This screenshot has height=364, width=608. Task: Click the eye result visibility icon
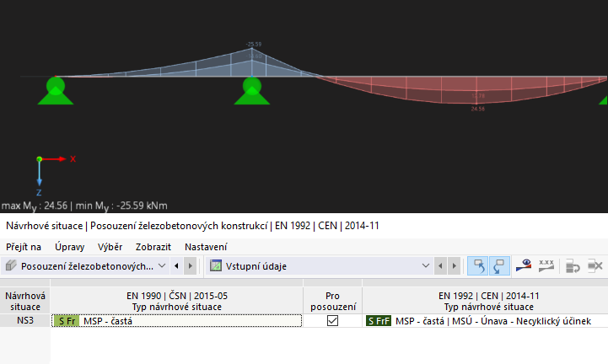tap(523, 266)
